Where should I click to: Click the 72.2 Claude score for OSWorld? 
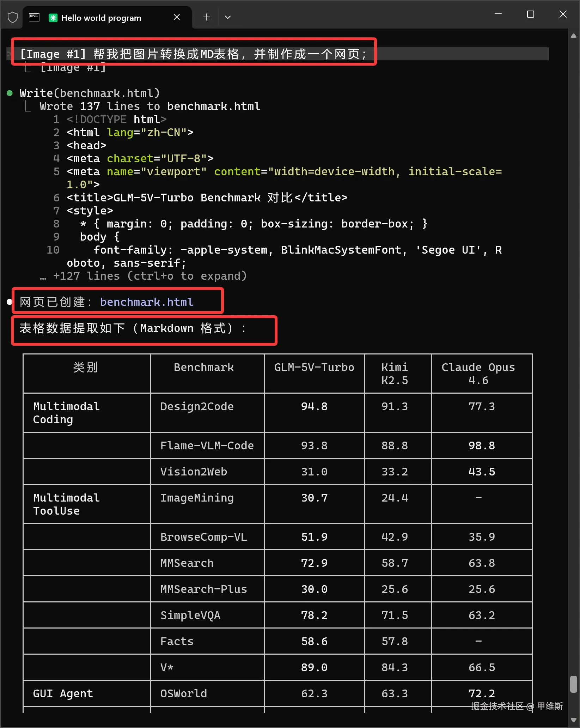click(482, 693)
